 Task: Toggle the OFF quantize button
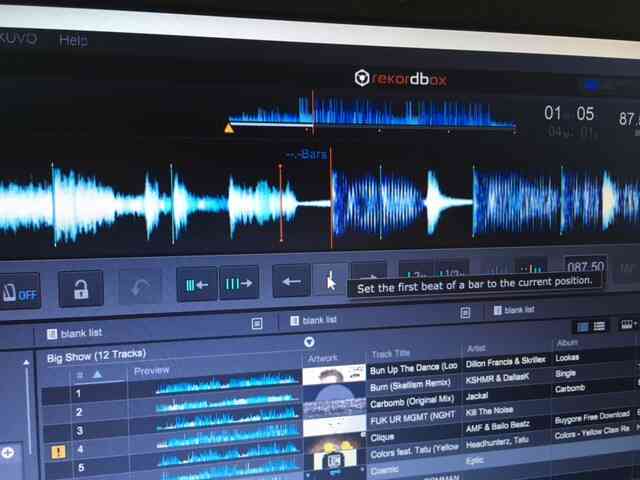click(19, 291)
